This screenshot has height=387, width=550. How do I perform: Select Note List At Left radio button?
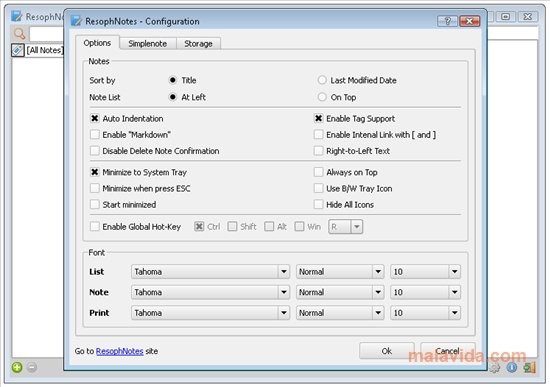(x=173, y=97)
